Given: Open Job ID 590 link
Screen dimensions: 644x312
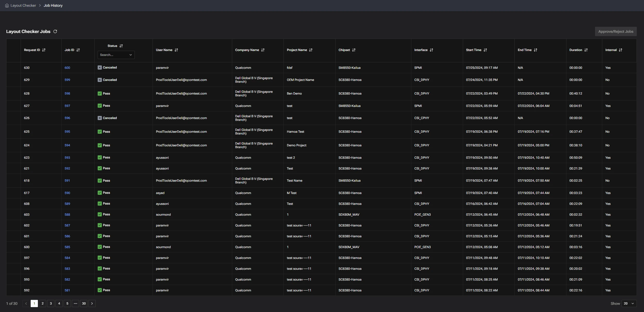Looking at the screenshot, I should [67, 193].
